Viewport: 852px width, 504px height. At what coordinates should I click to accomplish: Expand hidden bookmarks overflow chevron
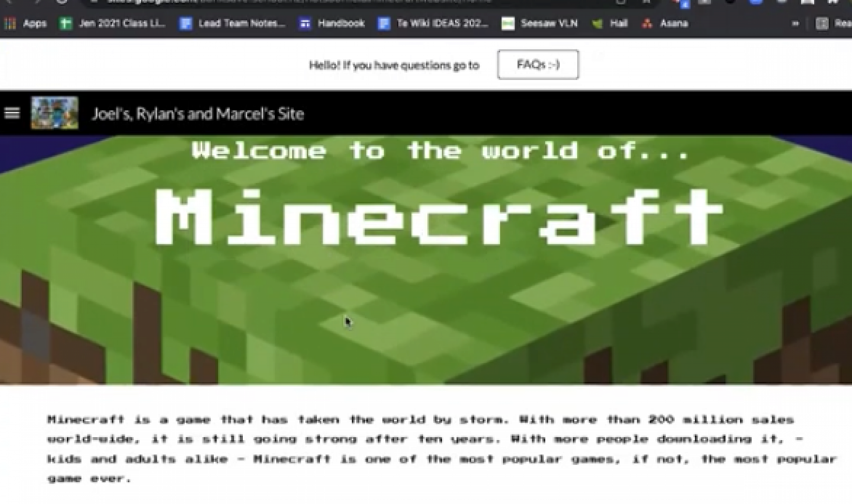pyautogui.click(x=795, y=24)
